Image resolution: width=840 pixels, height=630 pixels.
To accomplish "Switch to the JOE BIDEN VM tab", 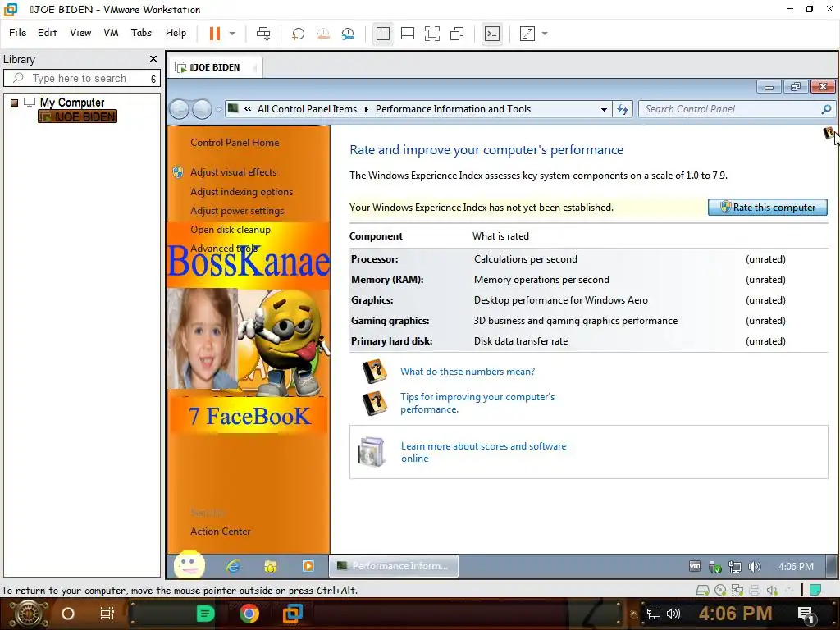I will pyautogui.click(x=214, y=67).
